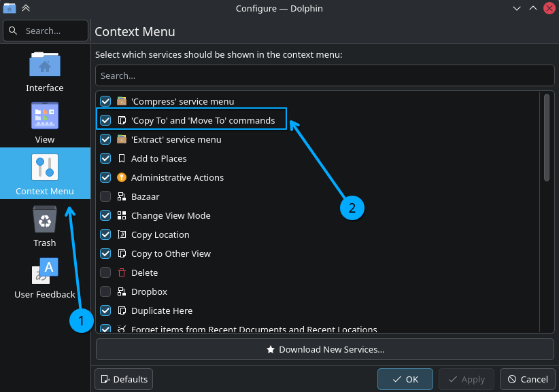
Task: Toggle the 'Extract' service menu checkbox
Action: [105, 139]
